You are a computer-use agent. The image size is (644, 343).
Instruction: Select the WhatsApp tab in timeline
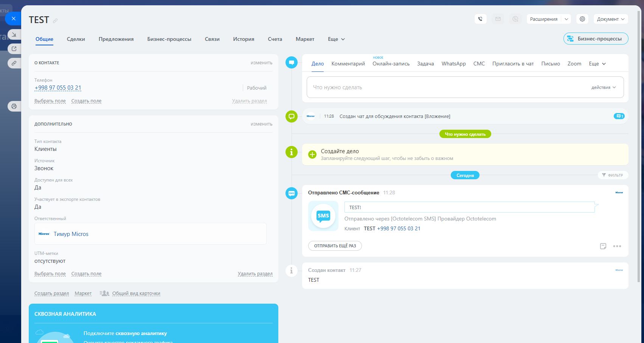pos(453,64)
